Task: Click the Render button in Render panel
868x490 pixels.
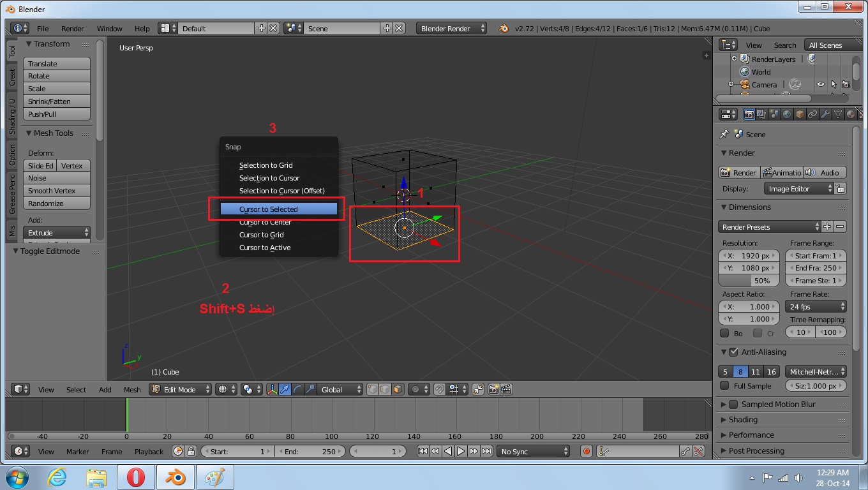Action: click(738, 172)
